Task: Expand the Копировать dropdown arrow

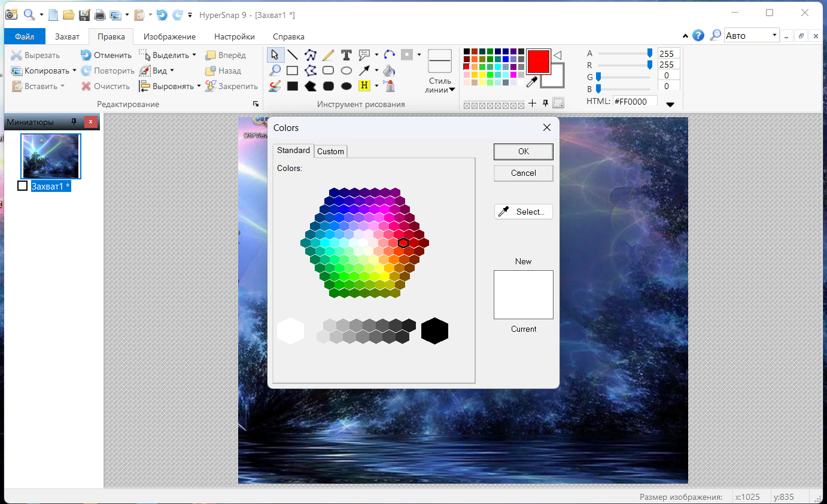Action: (x=74, y=71)
